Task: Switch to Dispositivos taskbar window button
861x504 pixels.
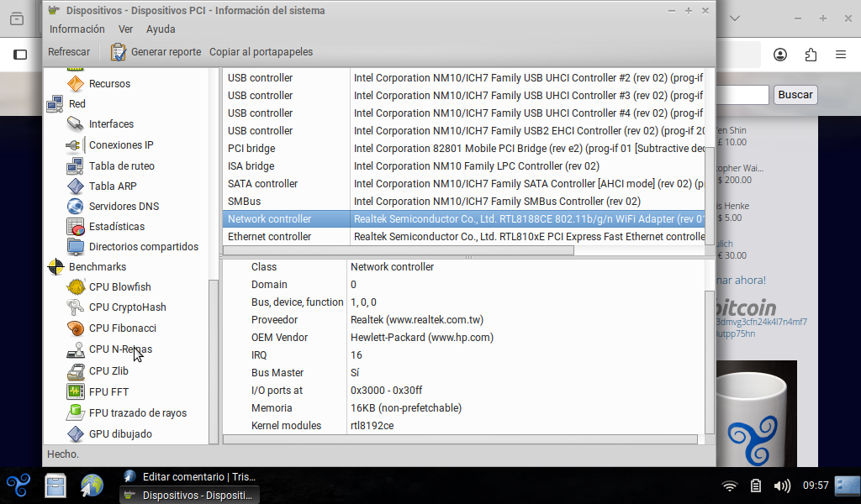Action: click(x=189, y=496)
